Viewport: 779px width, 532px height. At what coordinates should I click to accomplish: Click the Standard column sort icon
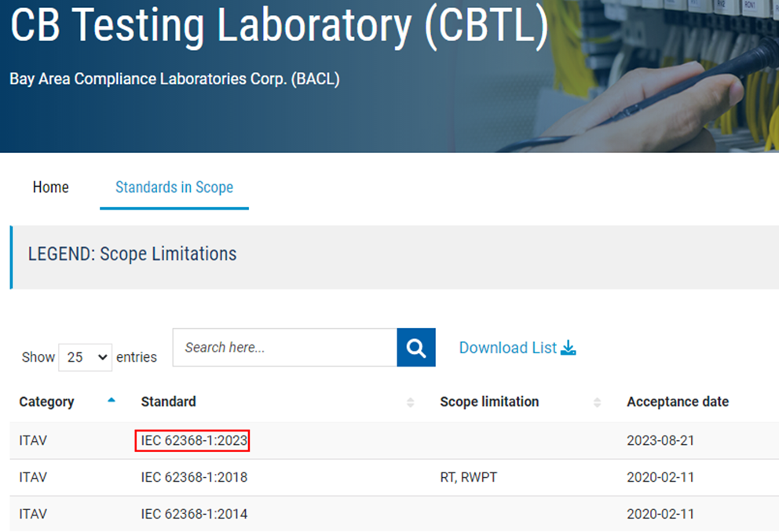(410, 403)
